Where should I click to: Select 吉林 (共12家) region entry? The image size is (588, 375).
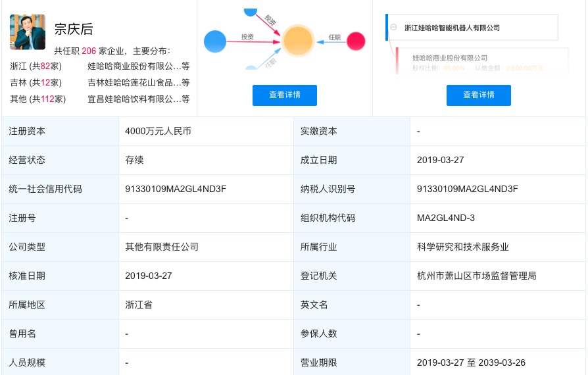[36, 82]
